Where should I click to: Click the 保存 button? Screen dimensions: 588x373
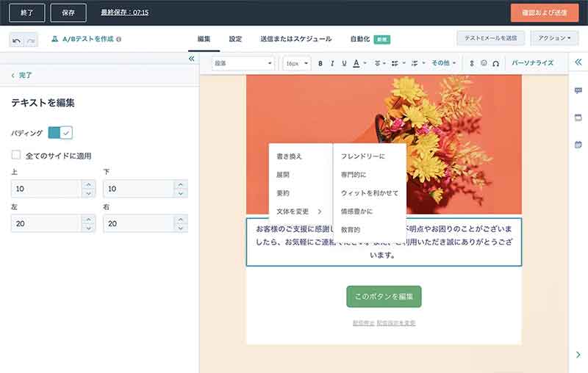coord(68,12)
